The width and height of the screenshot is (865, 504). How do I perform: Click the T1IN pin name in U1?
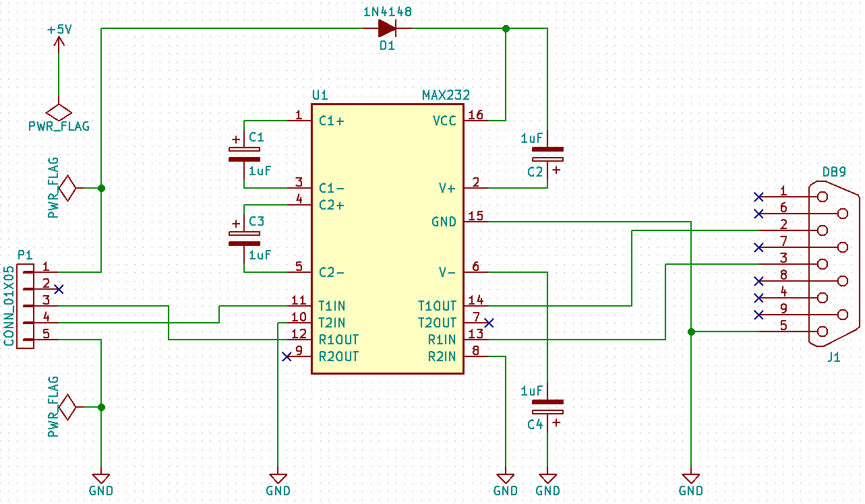pos(332,306)
